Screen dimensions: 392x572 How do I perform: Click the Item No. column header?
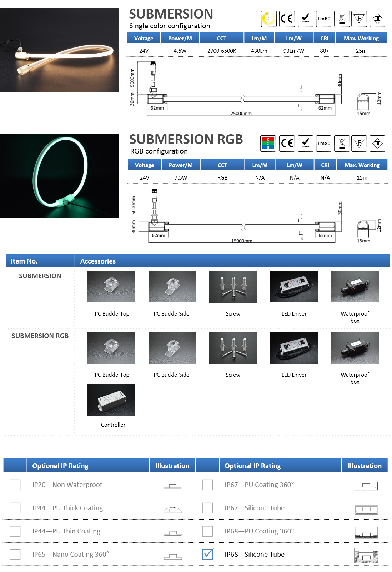tap(24, 261)
